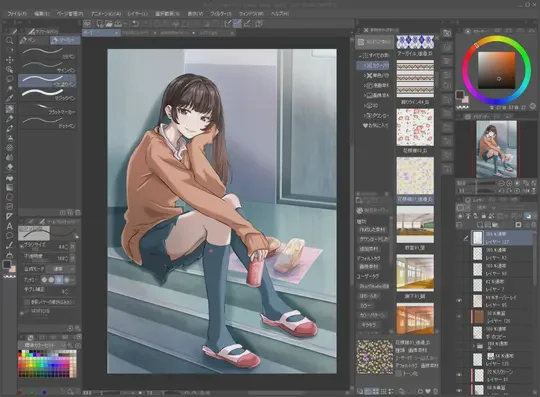Click zoom in on the Navigator
540x397 pixels.
click(509, 184)
